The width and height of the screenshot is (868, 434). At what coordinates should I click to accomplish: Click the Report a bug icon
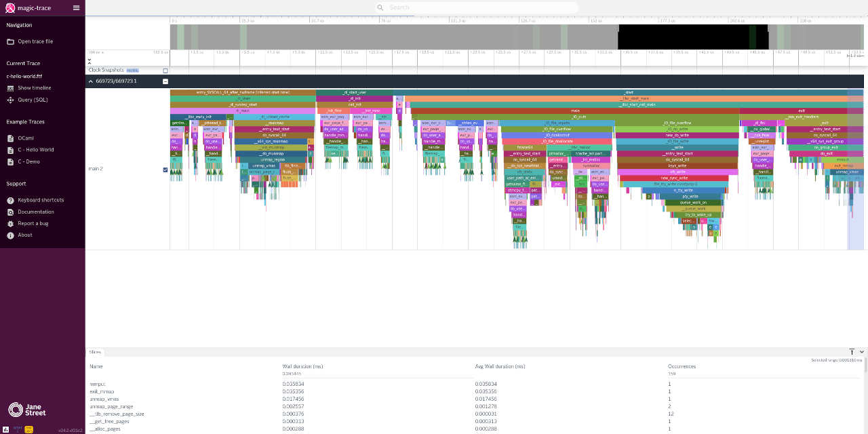coord(10,224)
